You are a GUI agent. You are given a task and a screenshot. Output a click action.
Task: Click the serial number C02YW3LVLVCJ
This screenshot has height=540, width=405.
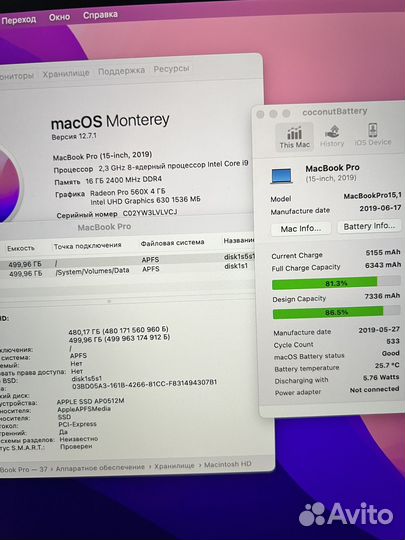click(150, 212)
